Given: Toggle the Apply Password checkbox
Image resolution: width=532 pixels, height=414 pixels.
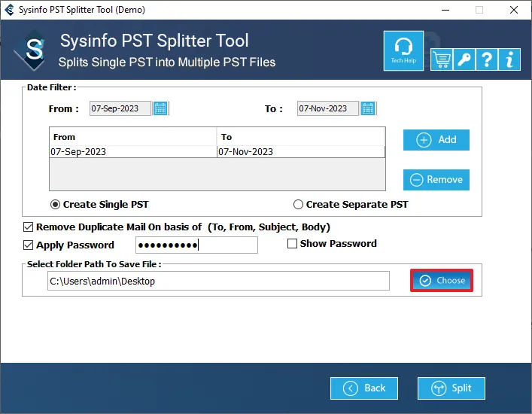Looking at the screenshot, I should [x=29, y=245].
